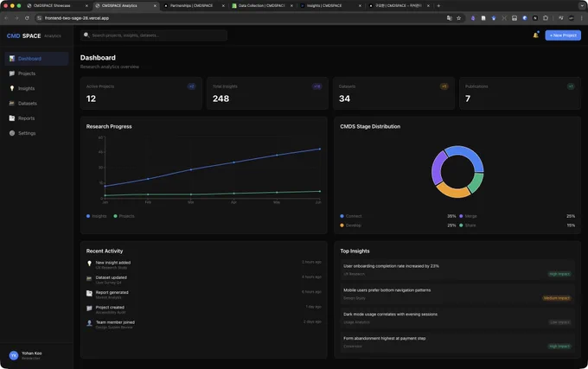This screenshot has height=369, width=588.
Task: Open a new browser tab with plus
Action: click(x=438, y=6)
